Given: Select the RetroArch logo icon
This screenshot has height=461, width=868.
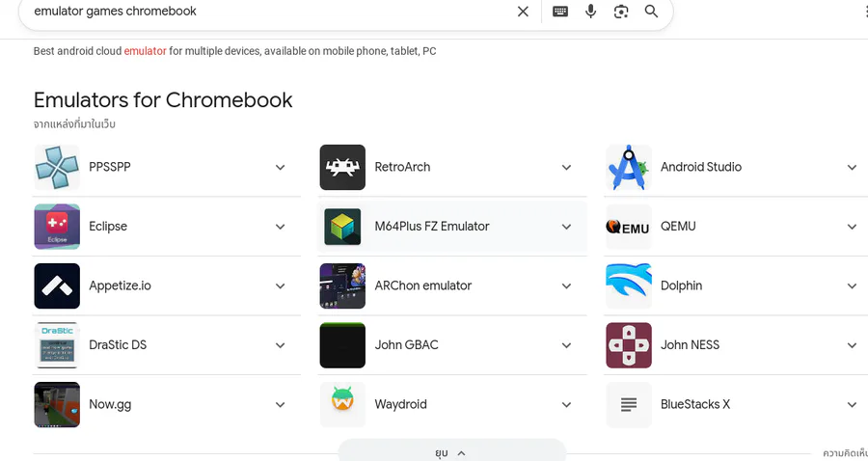Looking at the screenshot, I should [342, 167].
